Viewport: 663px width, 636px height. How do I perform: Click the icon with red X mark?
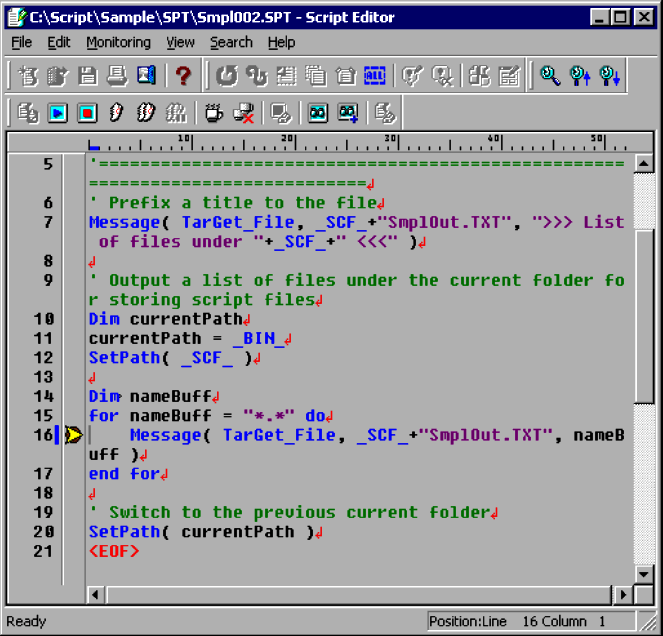click(244, 113)
